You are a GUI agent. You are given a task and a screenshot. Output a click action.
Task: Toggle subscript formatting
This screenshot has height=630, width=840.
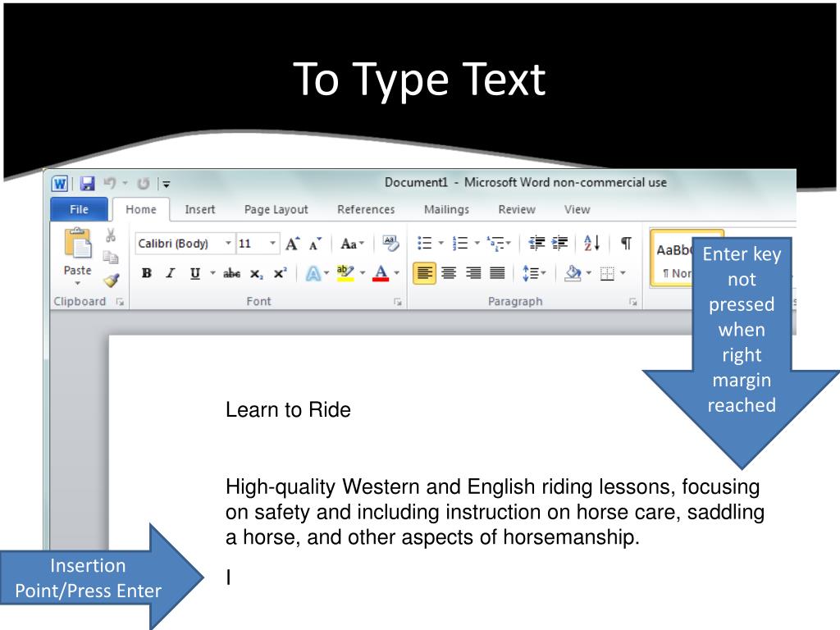[x=256, y=274]
